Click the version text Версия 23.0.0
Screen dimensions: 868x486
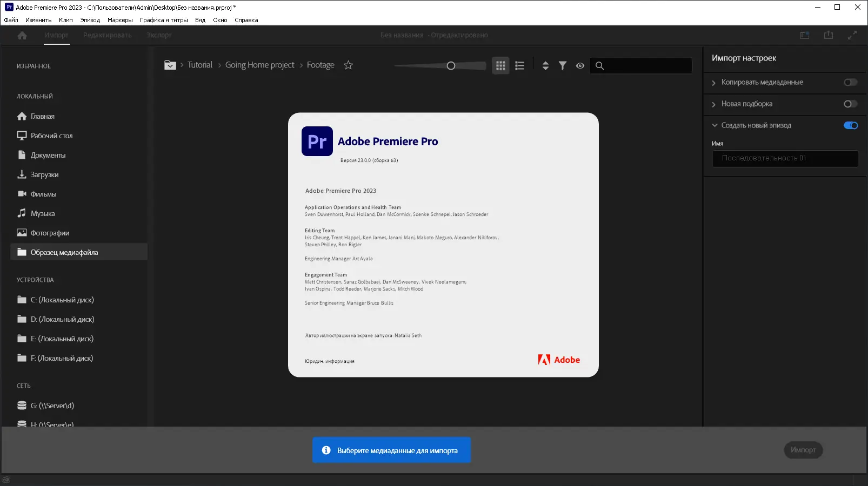click(369, 160)
